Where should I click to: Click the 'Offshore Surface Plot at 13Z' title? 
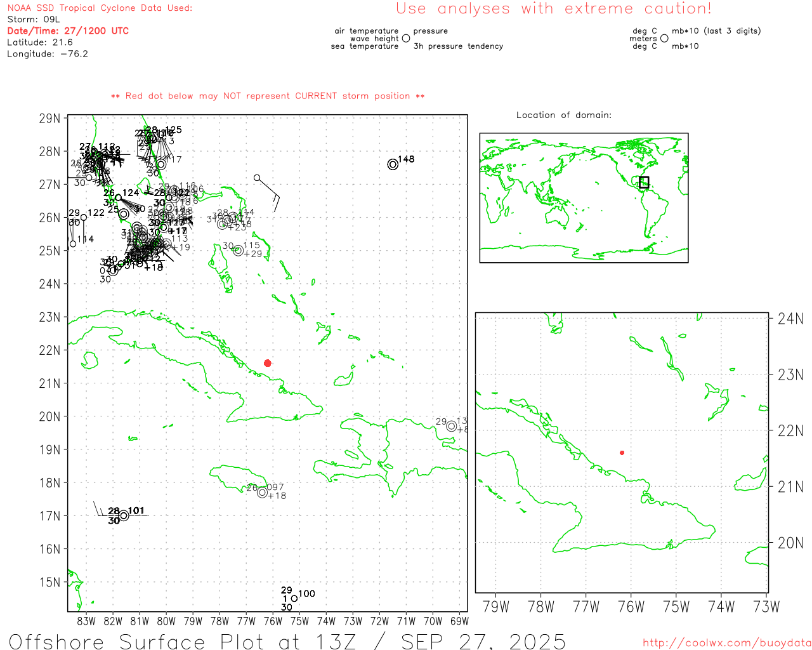287,641
